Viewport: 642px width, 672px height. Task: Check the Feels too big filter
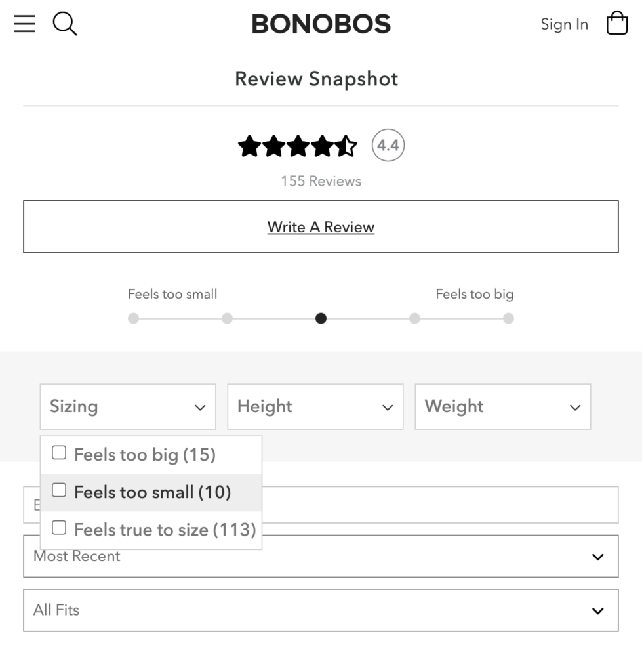coord(60,453)
